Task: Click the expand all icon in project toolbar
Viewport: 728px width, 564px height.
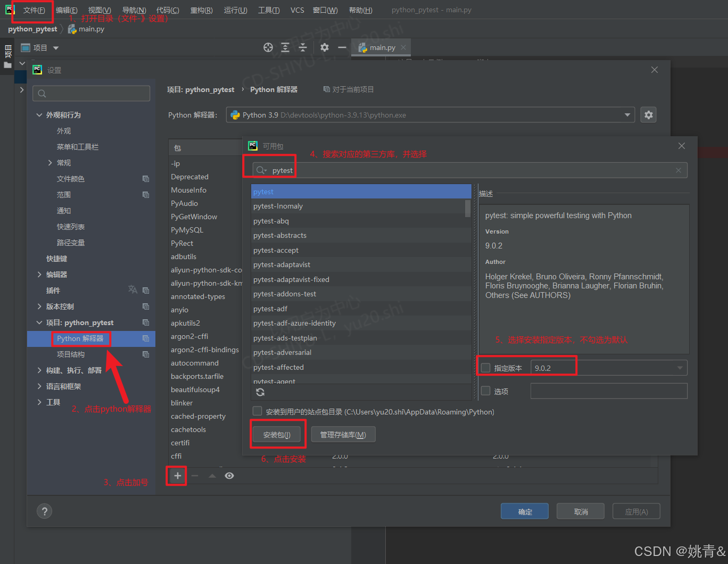Action: point(285,47)
